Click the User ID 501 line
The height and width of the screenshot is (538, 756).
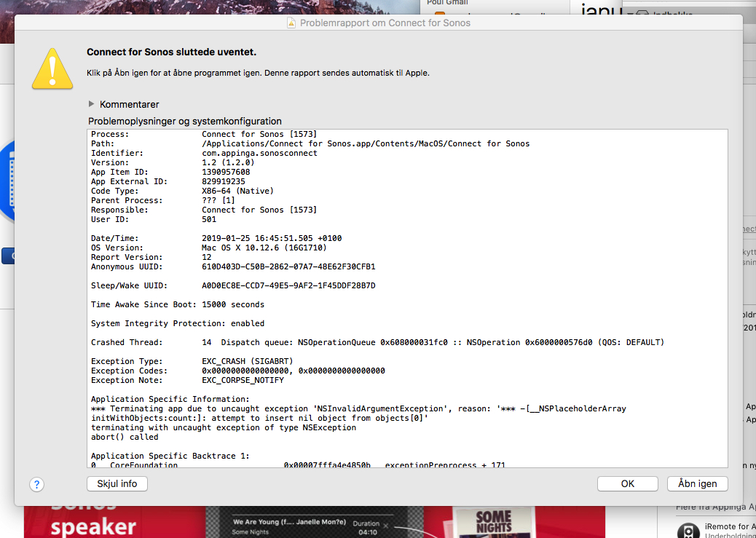pyautogui.click(x=154, y=219)
